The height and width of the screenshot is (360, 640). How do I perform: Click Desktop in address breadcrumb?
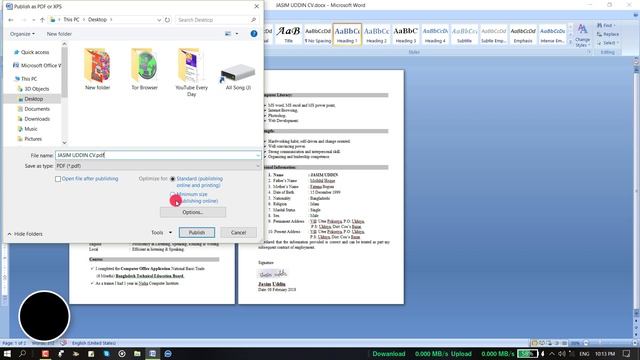pyautogui.click(x=97, y=20)
